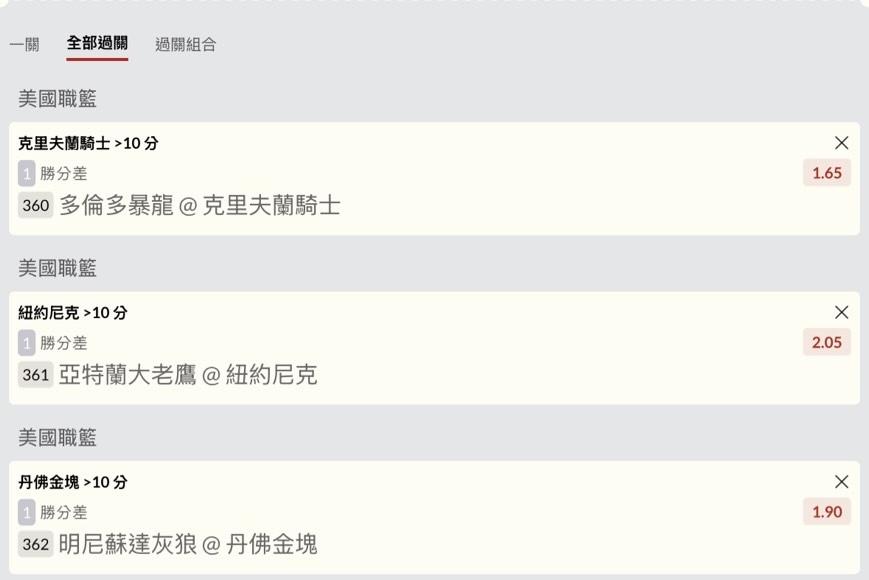Click the first 美國職籃 league heading
The width and height of the screenshot is (869, 580).
click(x=57, y=98)
